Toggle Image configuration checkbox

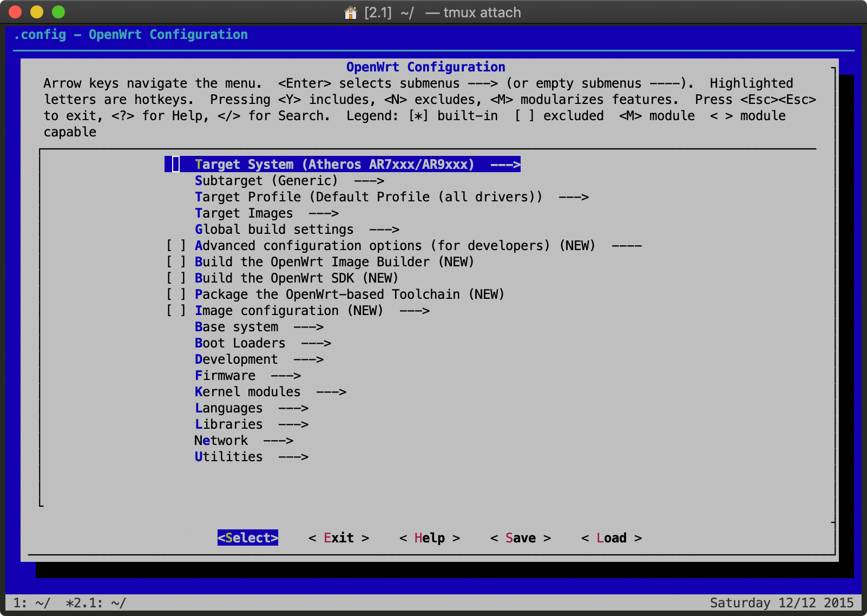[x=176, y=311]
